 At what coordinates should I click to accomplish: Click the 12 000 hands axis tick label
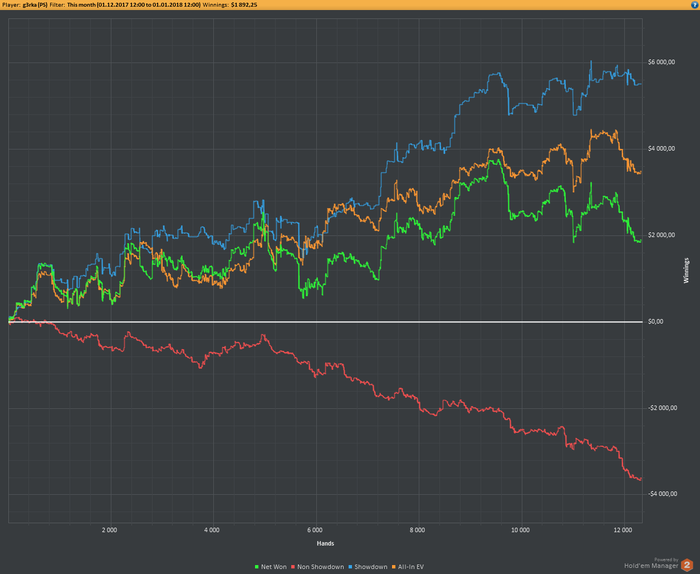[x=623, y=530]
